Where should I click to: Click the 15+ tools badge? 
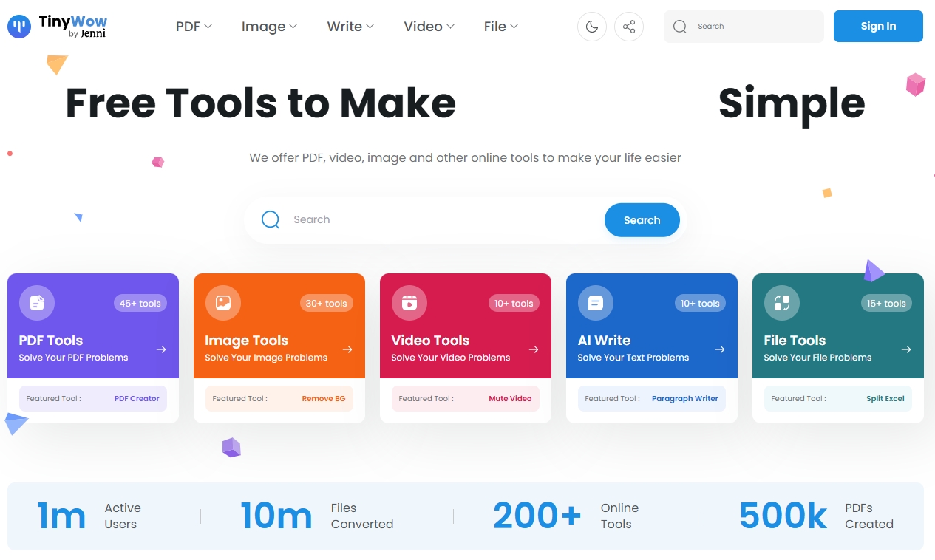[x=885, y=303]
